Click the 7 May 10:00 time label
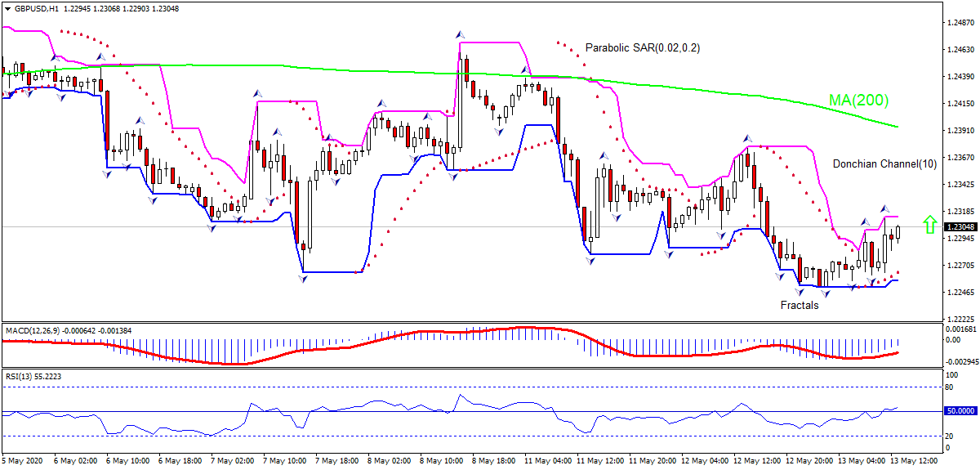980x470 pixels. point(284,461)
